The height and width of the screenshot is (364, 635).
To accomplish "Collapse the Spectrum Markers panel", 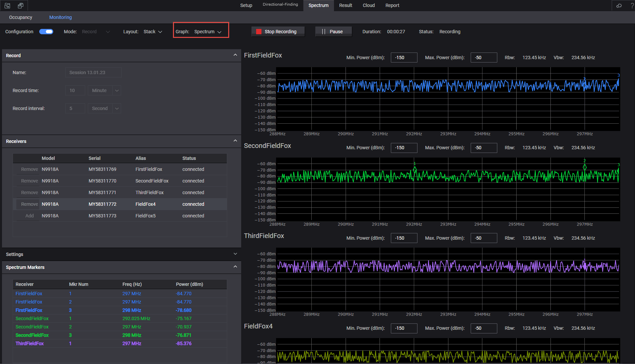I will tap(235, 267).
